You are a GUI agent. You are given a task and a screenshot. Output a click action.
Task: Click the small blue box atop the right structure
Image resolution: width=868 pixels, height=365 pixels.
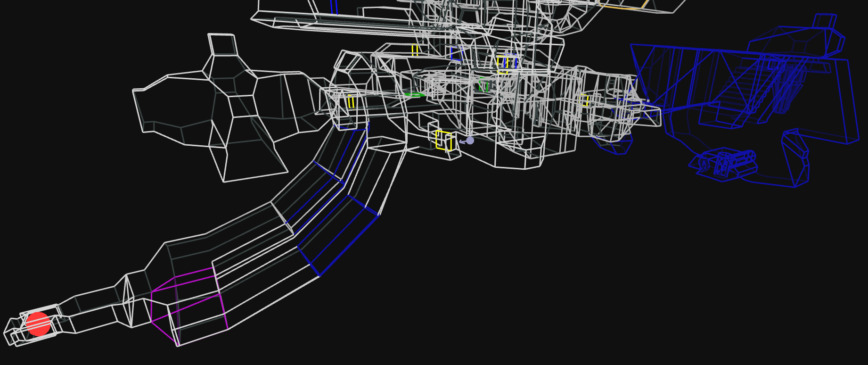824,21
